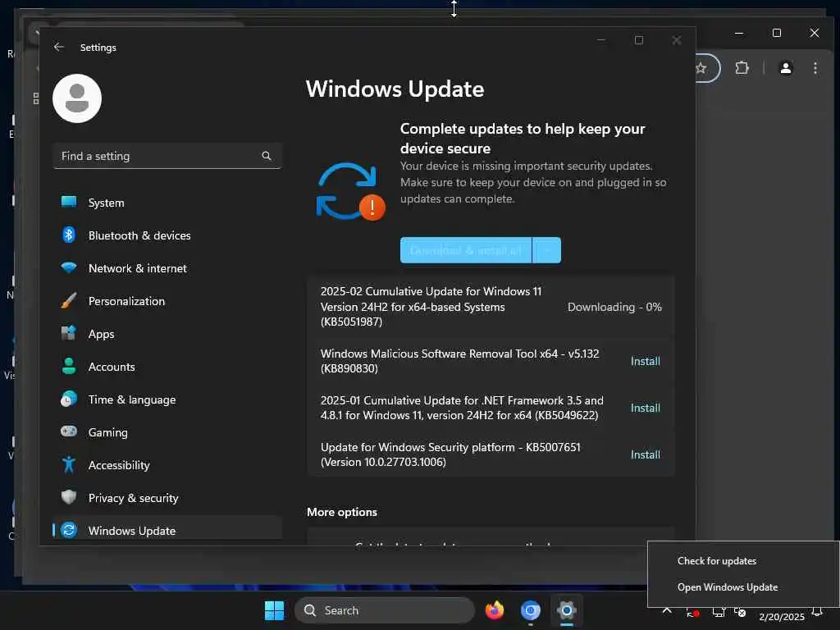Click the System monitor icon

click(x=69, y=202)
